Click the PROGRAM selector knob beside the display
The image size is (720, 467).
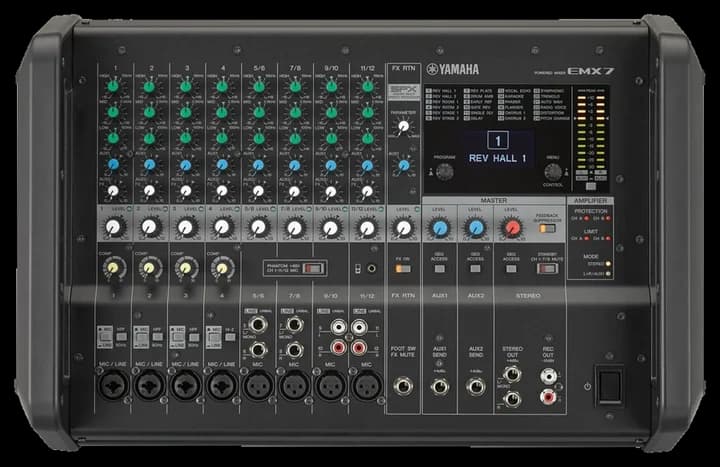pyautogui.click(x=444, y=172)
